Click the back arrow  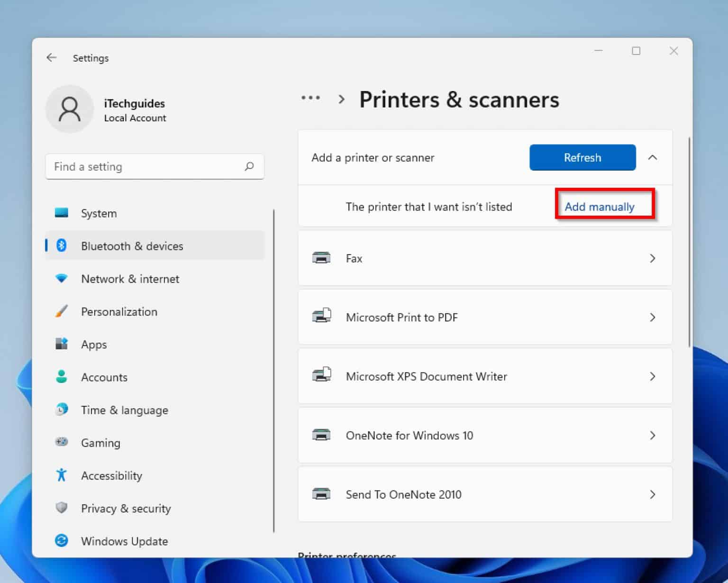(52, 57)
